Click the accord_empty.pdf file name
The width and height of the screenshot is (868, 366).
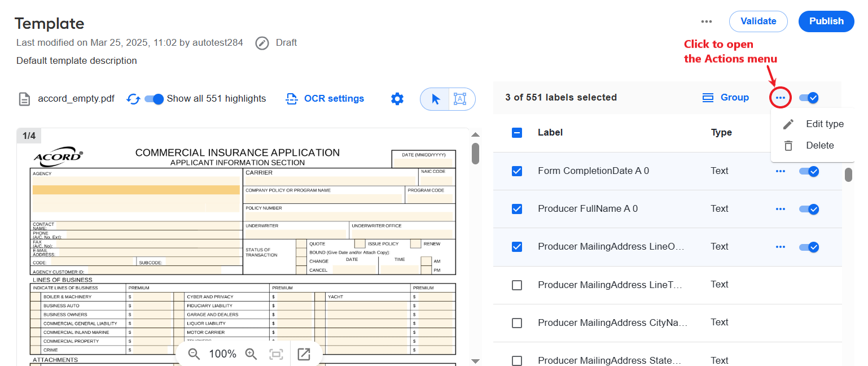pos(76,99)
